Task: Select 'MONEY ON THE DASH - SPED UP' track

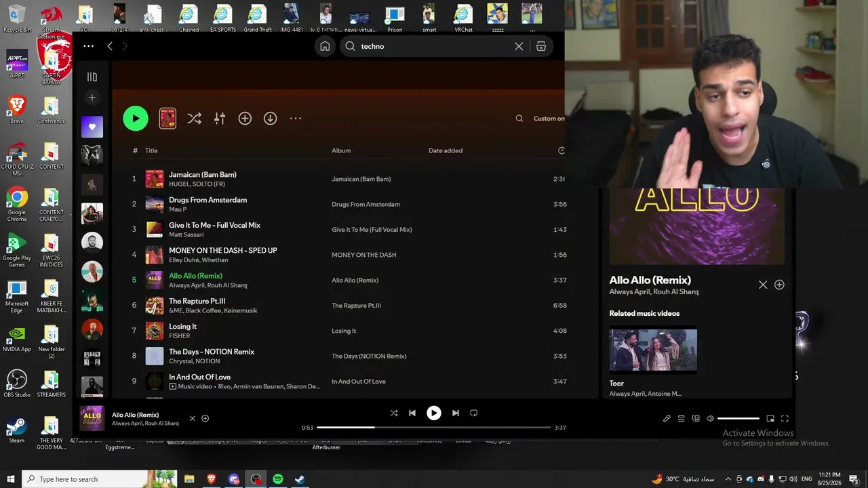Action: [x=223, y=250]
